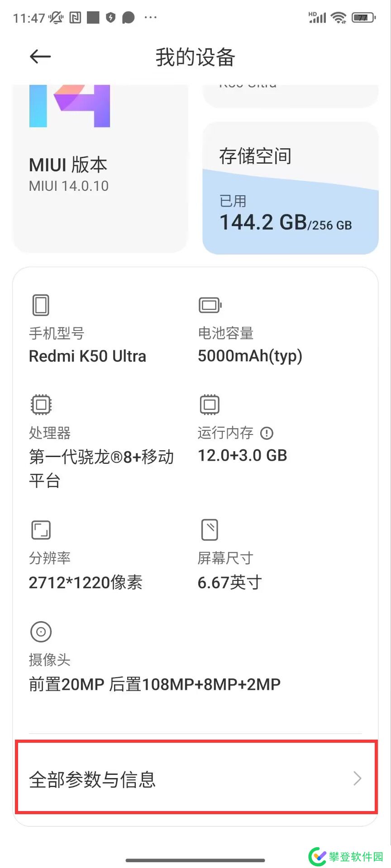Tap the processor chip icon
Viewport: 391px width, 868px height.
pyautogui.click(x=41, y=405)
